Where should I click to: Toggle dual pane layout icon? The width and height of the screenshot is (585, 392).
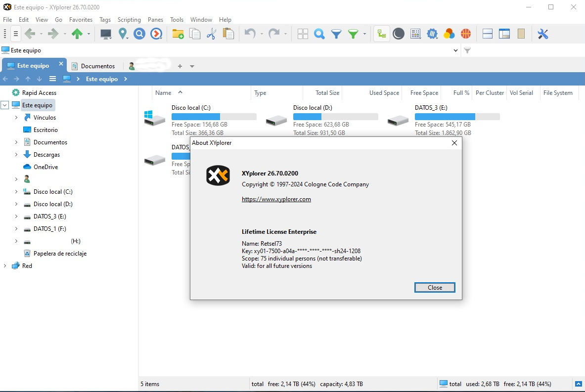tap(488, 34)
